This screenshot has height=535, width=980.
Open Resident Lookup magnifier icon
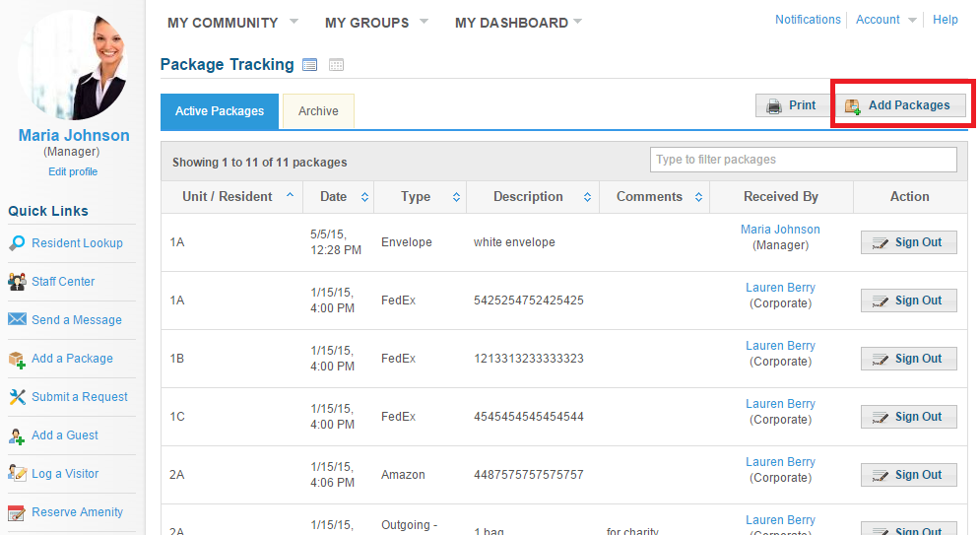[17, 243]
